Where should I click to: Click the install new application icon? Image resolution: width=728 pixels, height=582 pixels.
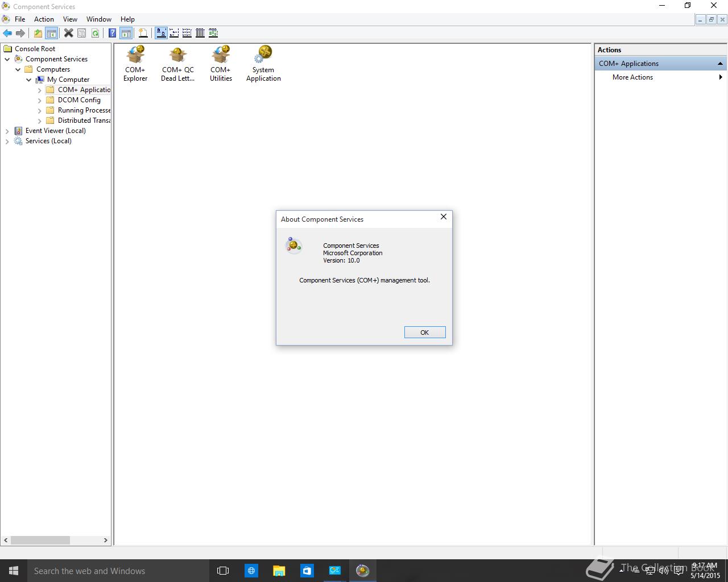pyautogui.click(x=143, y=33)
